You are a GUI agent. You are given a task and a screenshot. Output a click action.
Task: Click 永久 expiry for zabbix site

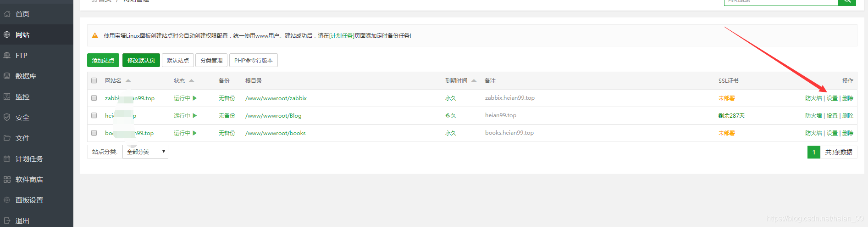coord(451,98)
